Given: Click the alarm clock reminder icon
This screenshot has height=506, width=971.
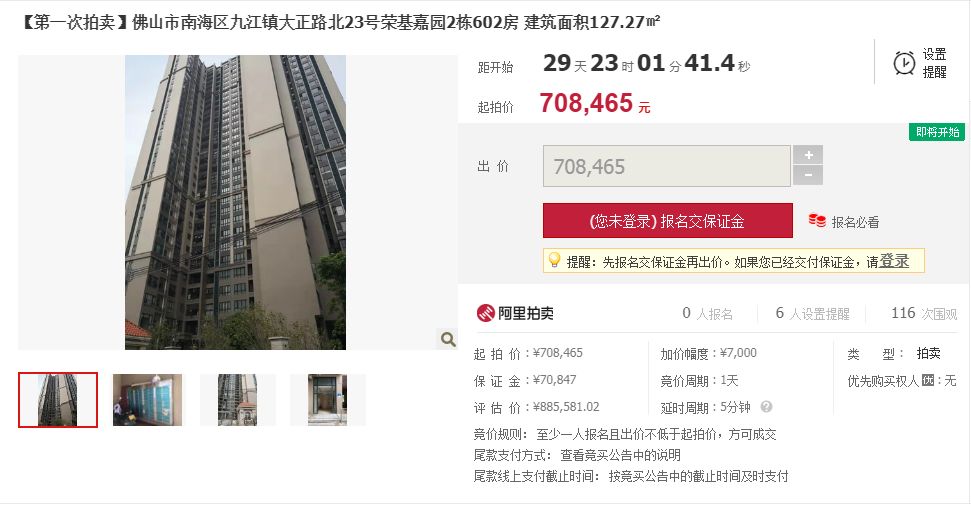Looking at the screenshot, I should (904, 63).
